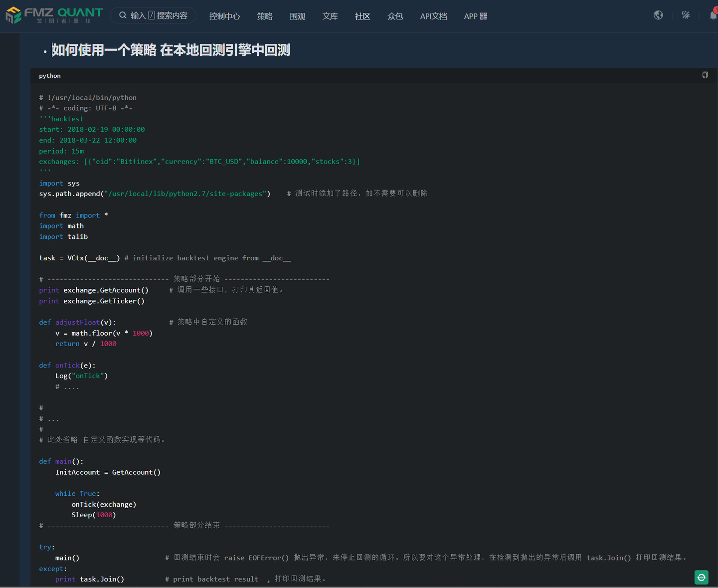Screen dimensions: 718x588
Task: Open 控制中心 menu
Action: [225, 16]
